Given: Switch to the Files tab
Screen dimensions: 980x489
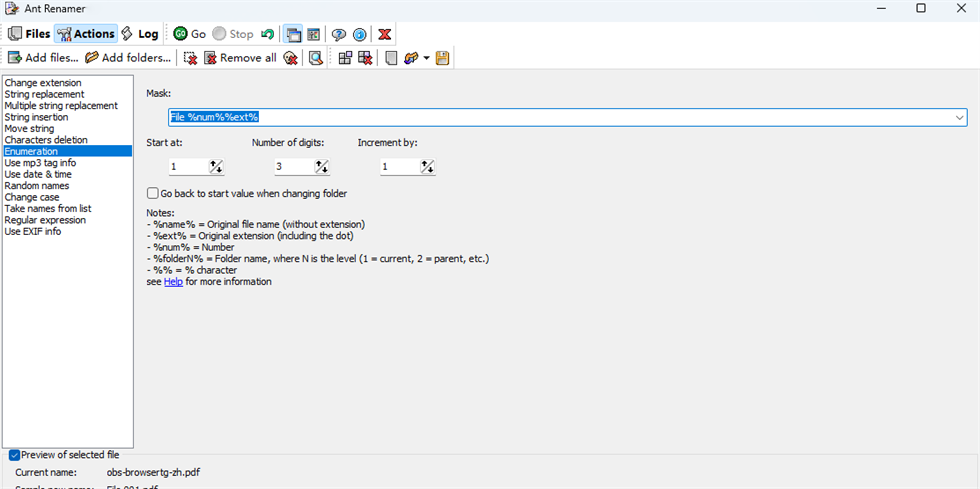Looking at the screenshot, I should click(x=29, y=34).
